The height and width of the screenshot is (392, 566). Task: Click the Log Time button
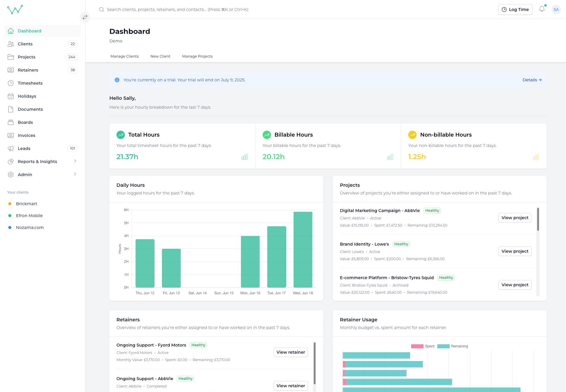(515, 9)
